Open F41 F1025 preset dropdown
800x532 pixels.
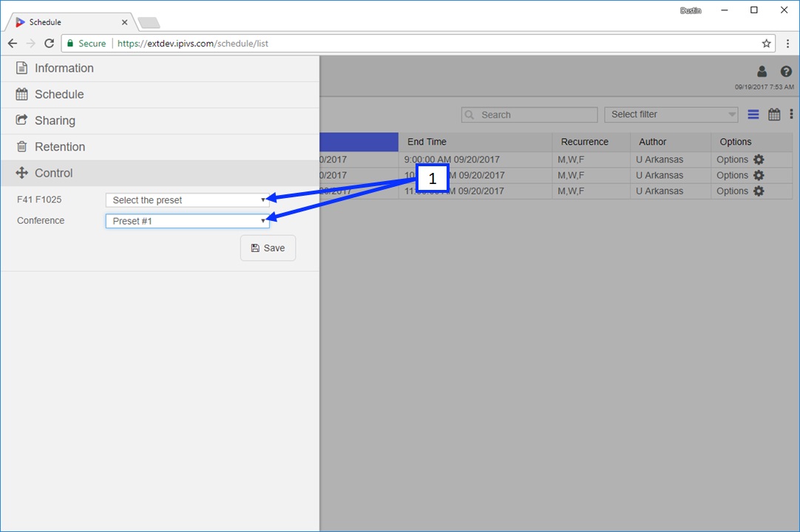coord(187,200)
